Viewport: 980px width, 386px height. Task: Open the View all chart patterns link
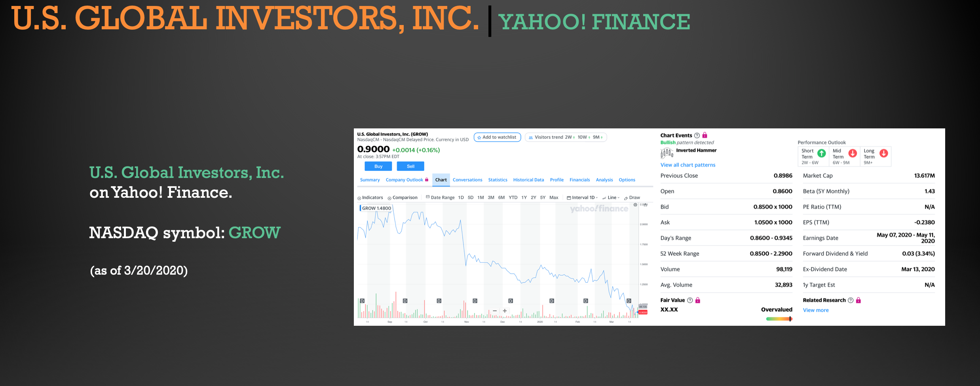pos(688,165)
